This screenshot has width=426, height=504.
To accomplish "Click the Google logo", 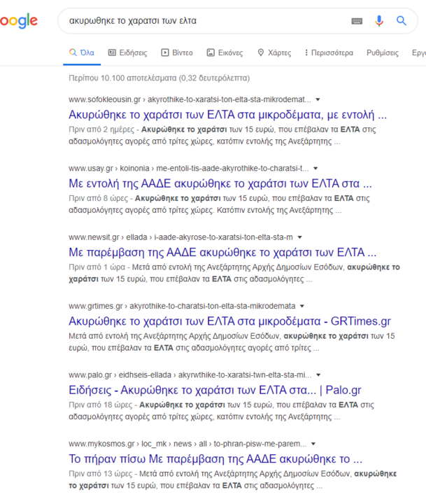I will [x=19, y=21].
